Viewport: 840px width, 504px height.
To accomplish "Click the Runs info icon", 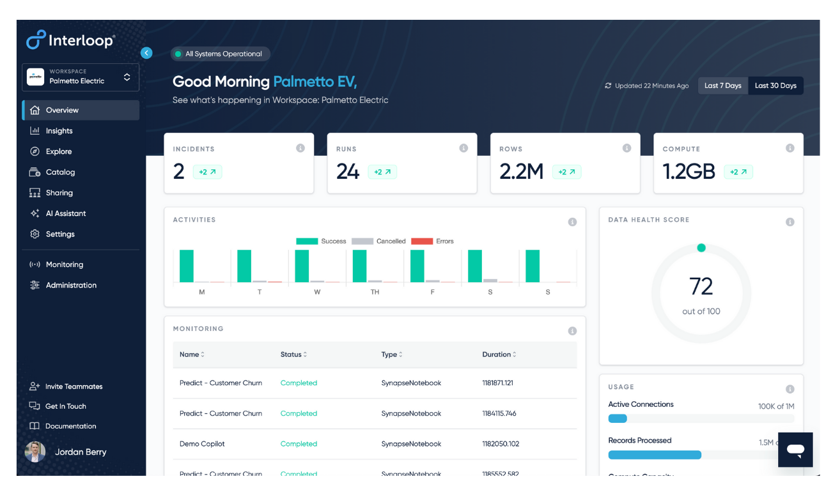I will pyautogui.click(x=463, y=148).
